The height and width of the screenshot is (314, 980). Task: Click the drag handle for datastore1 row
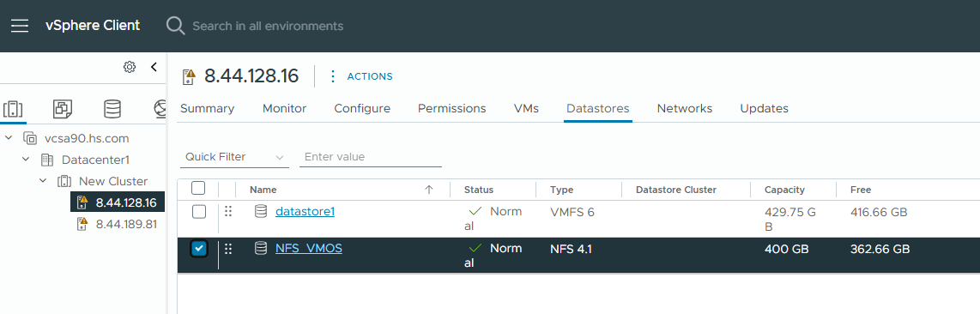pyautogui.click(x=228, y=212)
